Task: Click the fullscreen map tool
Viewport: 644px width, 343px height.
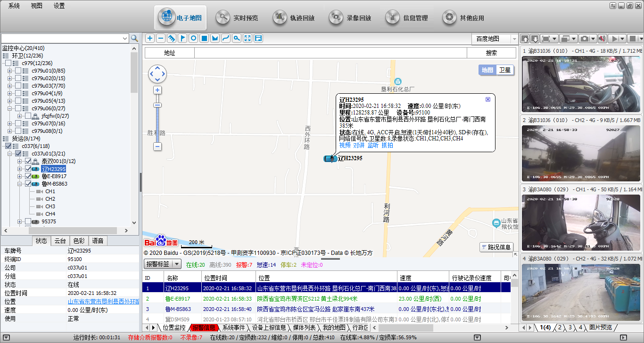Action: pyautogui.click(x=248, y=38)
